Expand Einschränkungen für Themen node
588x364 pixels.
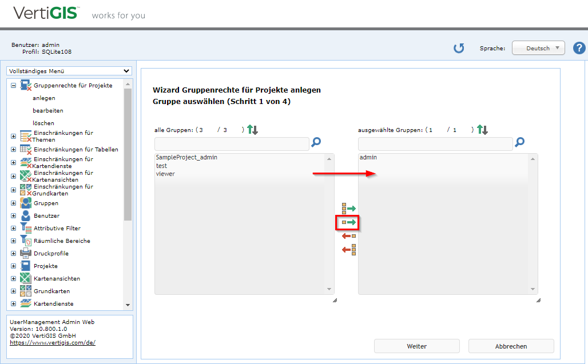(14, 137)
